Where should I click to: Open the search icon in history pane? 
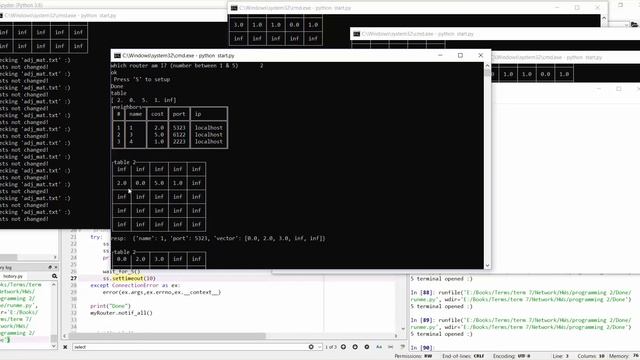coord(54,276)
